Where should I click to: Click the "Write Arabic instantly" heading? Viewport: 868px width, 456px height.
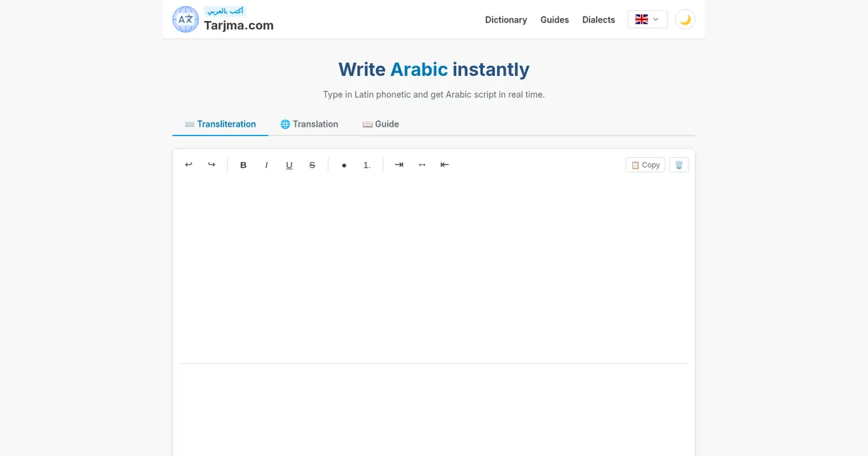[x=434, y=69]
